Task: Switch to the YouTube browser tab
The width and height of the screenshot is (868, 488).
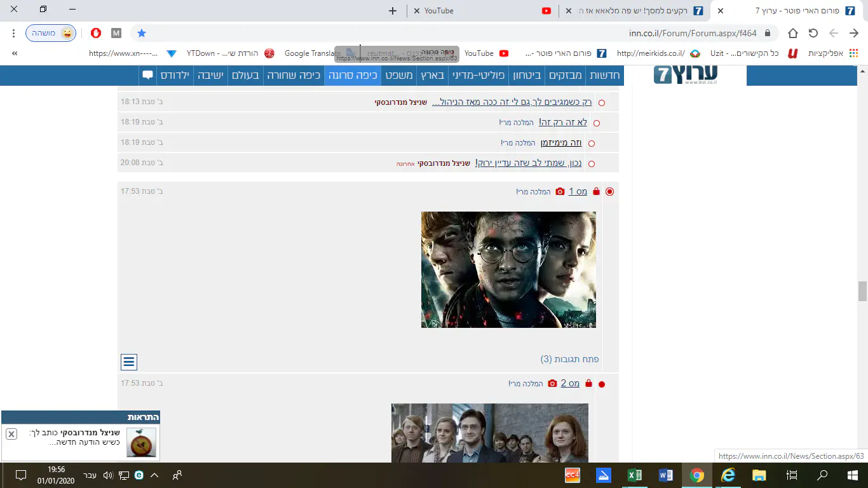Action: [438, 11]
